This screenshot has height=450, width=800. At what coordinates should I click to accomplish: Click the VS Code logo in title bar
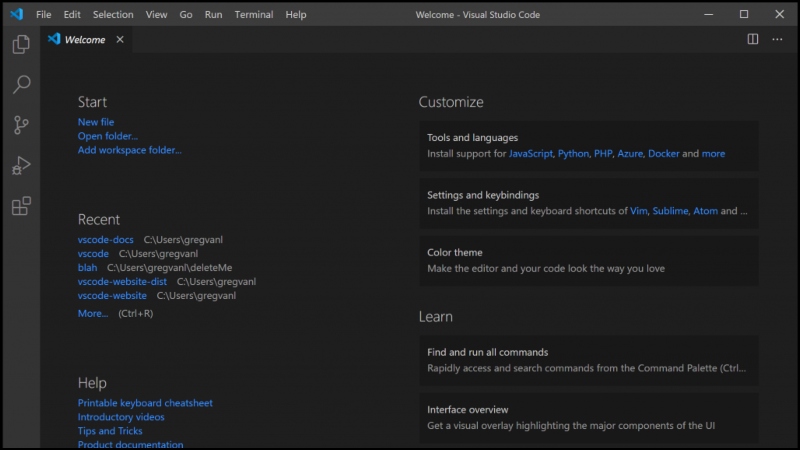tap(16, 14)
